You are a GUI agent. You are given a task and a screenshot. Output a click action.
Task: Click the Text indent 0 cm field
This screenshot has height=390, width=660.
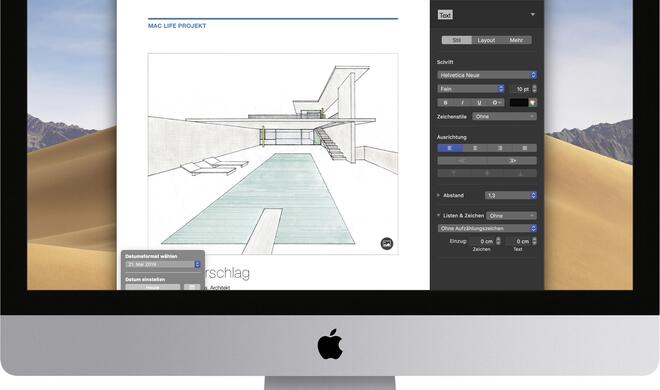click(519, 241)
